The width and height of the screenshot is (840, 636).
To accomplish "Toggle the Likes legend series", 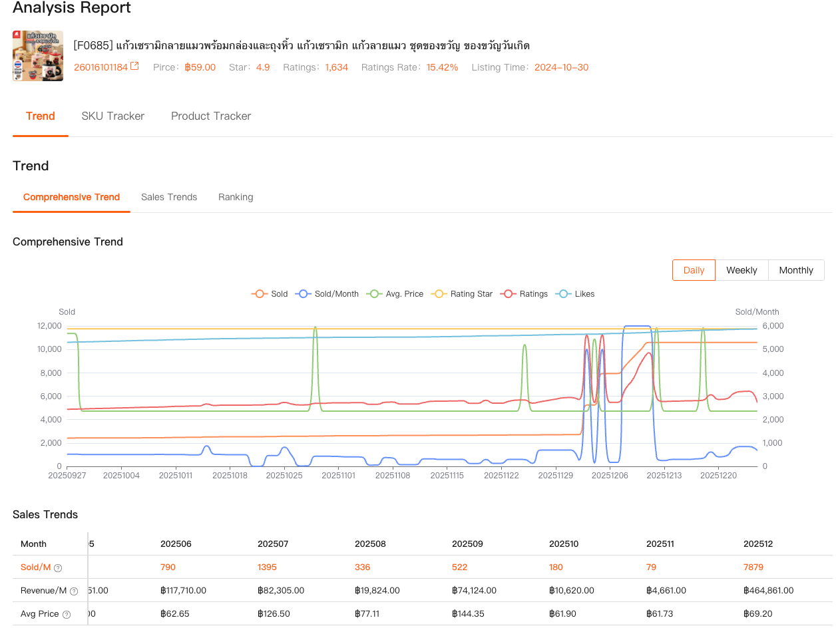I will tap(576, 294).
